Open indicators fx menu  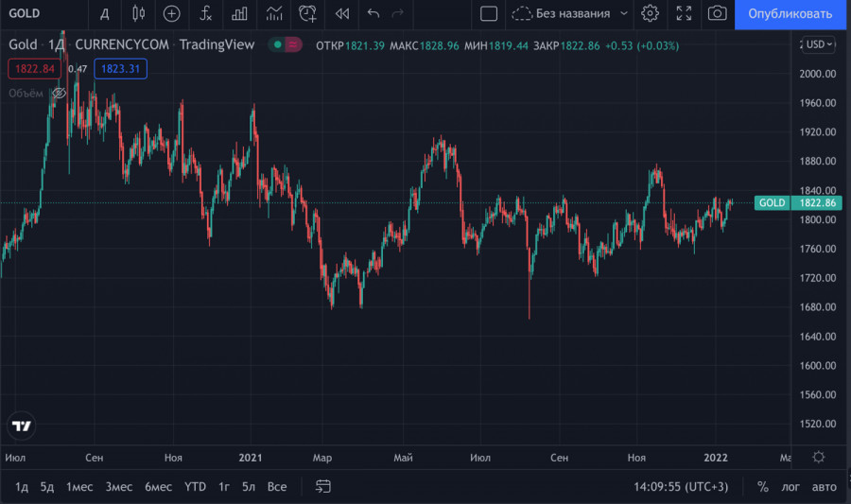[205, 13]
